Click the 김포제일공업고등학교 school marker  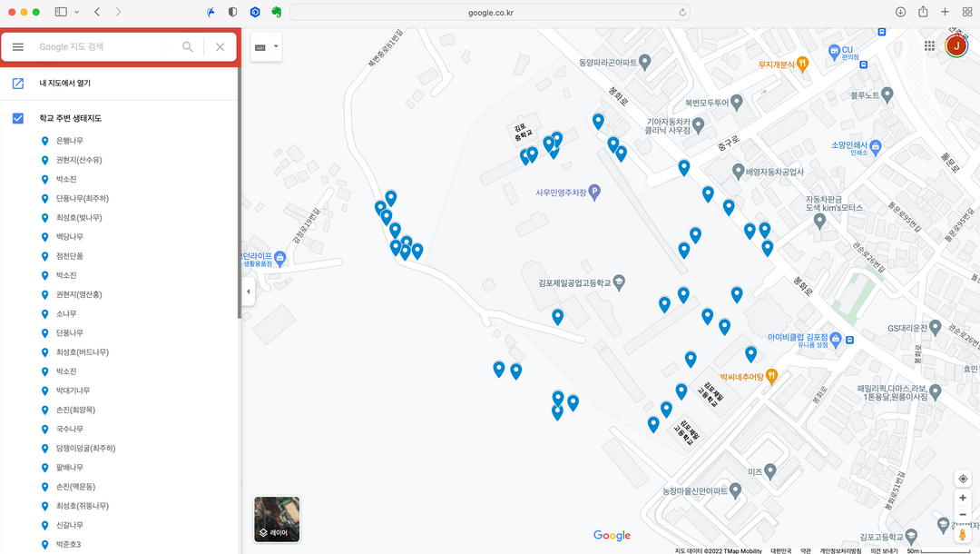pyautogui.click(x=619, y=282)
